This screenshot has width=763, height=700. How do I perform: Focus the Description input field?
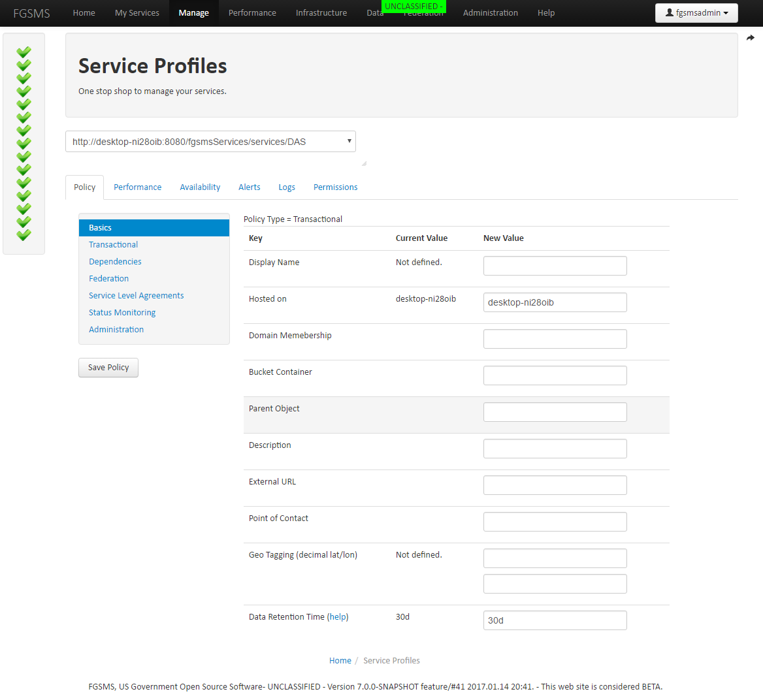555,449
